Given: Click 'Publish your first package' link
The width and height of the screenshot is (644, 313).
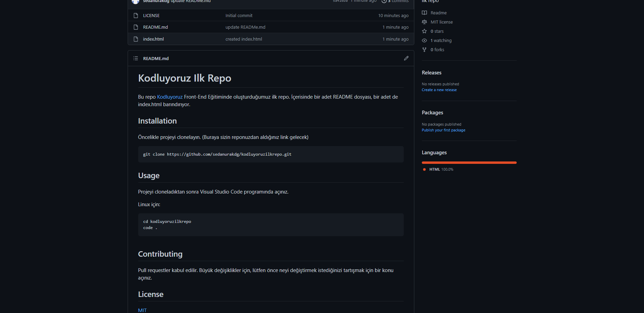Looking at the screenshot, I should [x=443, y=130].
